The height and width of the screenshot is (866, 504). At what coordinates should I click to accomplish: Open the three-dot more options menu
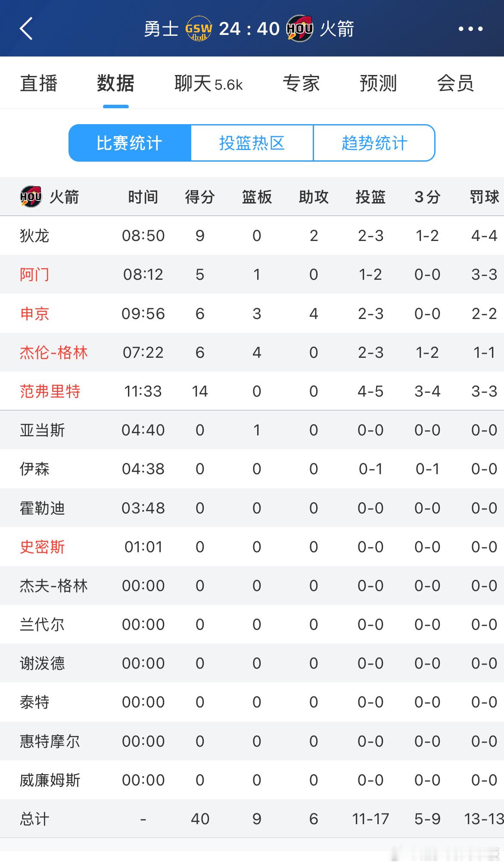470,29
